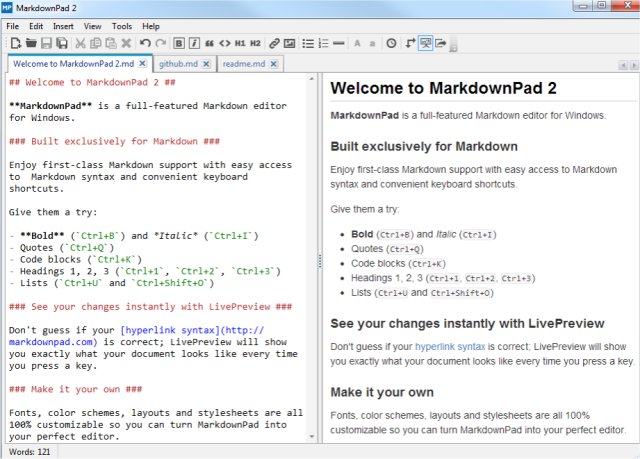Open the Tools menu
The height and width of the screenshot is (459, 640).
(x=121, y=25)
